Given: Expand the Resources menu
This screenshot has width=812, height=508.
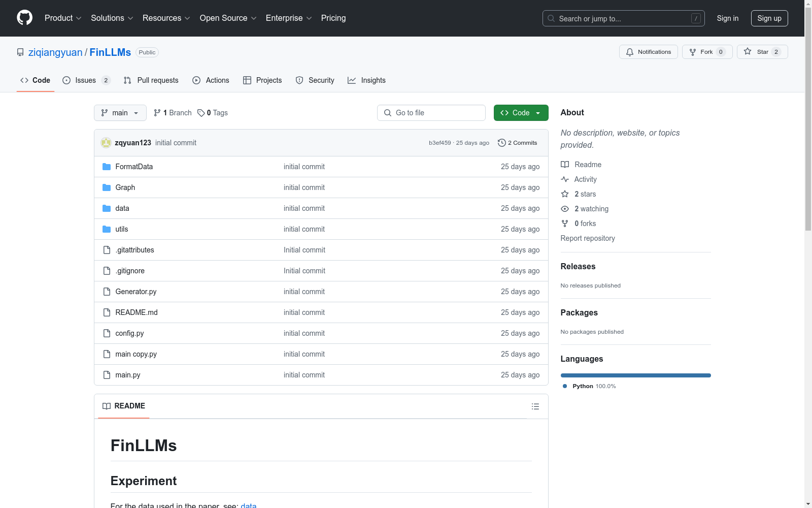Looking at the screenshot, I should tap(166, 18).
